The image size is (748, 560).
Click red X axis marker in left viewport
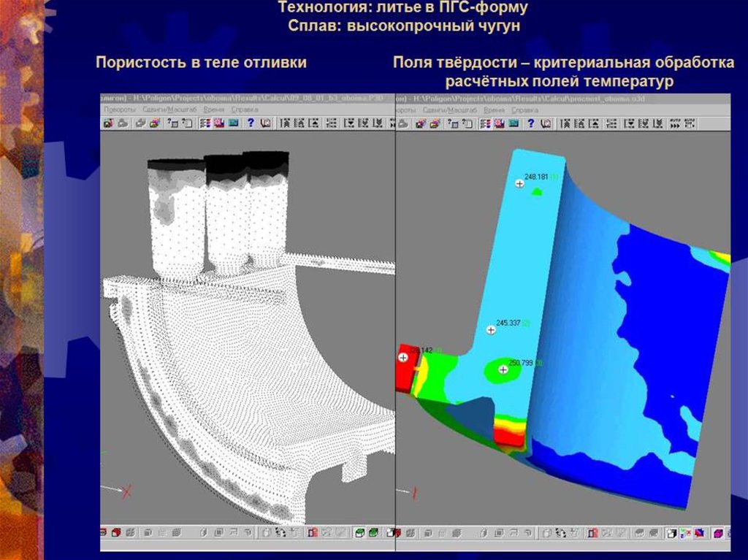[x=126, y=491]
